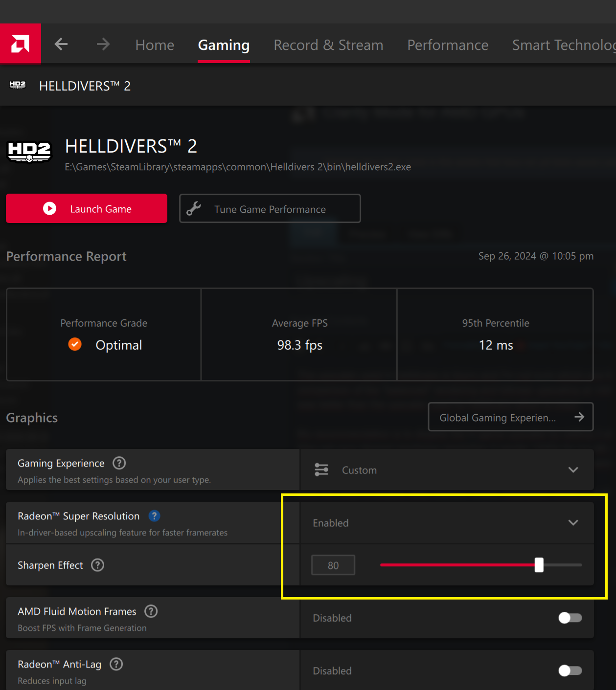Open the Smart Technology tab
616x690 pixels.
pos(564,45)
